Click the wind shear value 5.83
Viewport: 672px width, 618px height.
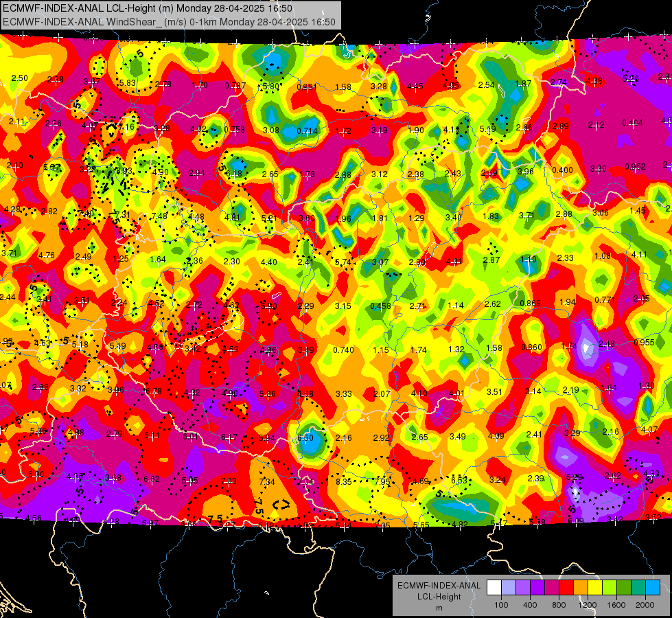click(x=127, y=83)
